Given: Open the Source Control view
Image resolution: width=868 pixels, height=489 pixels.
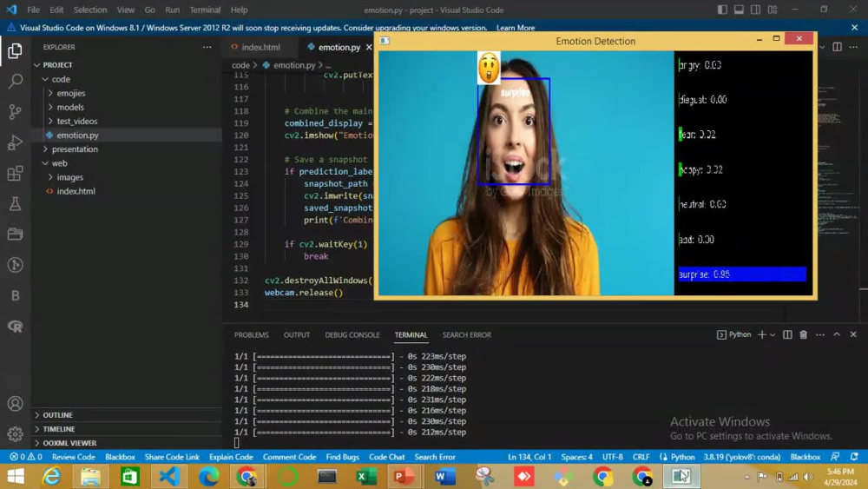Looking at the screenshot, I should click(15, 112).
